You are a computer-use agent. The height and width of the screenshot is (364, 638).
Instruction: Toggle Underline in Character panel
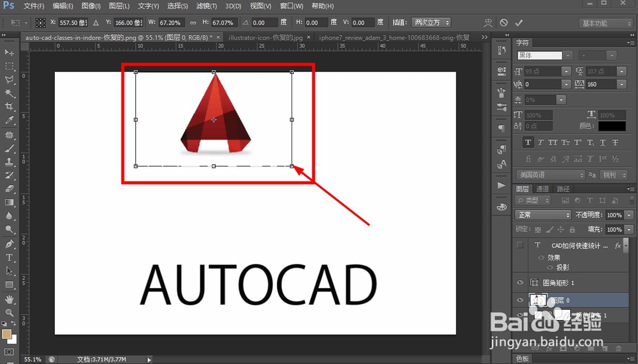pyautogui.click(x=603, y=142)
